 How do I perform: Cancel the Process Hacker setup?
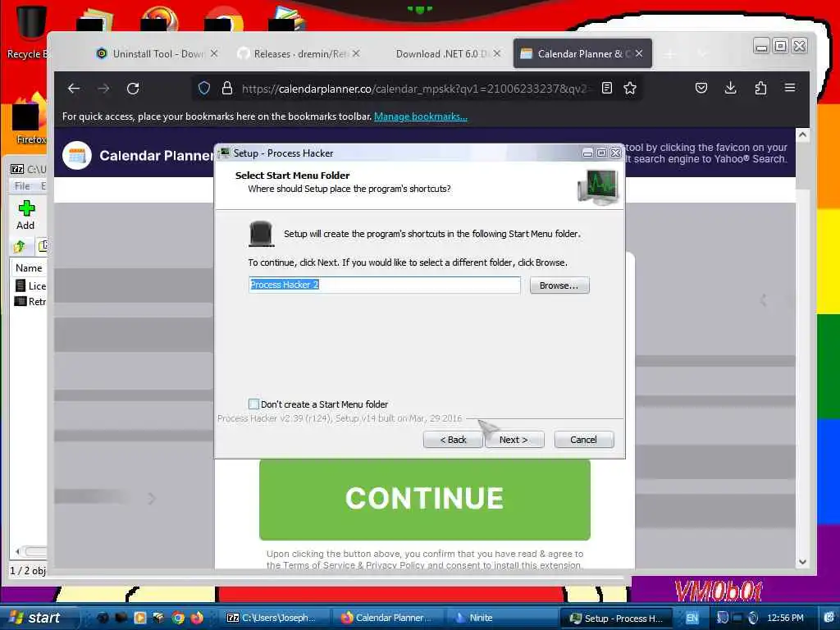click(583, 440)
